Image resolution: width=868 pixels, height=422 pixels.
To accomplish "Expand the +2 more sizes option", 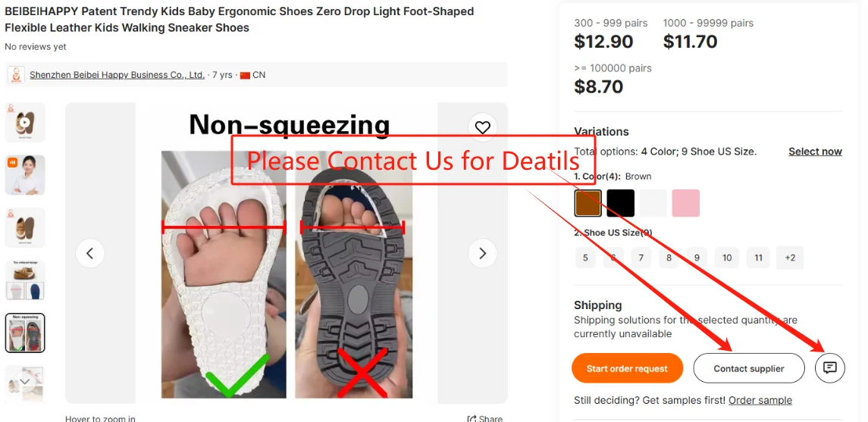I will tap(790, 258).
